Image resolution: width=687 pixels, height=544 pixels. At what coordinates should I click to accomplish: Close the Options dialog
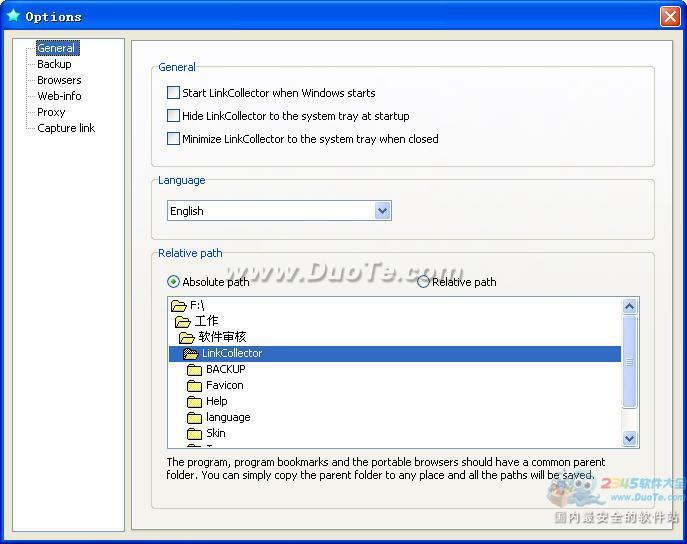pyautogui.click(x=670, y=17)
